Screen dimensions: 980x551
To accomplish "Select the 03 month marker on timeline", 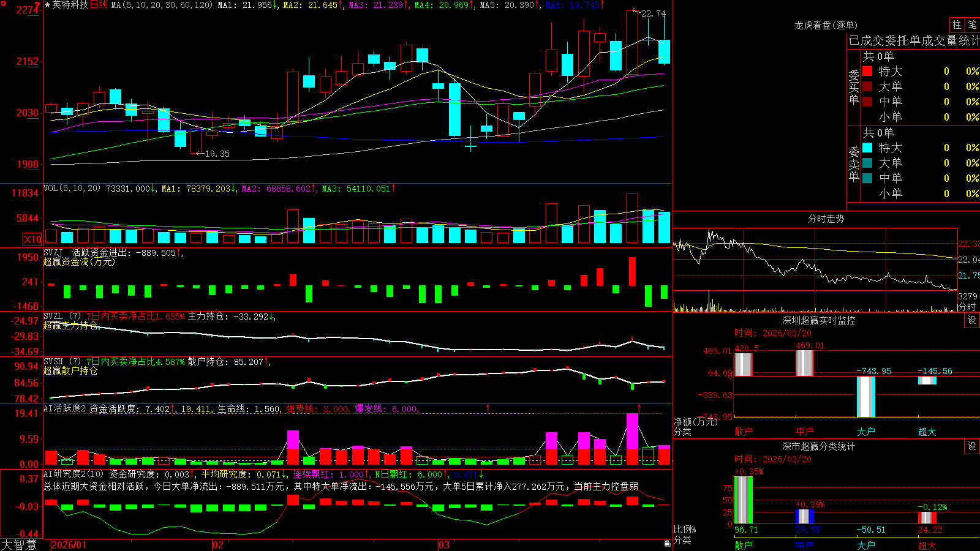I will (x=444, y=545).
